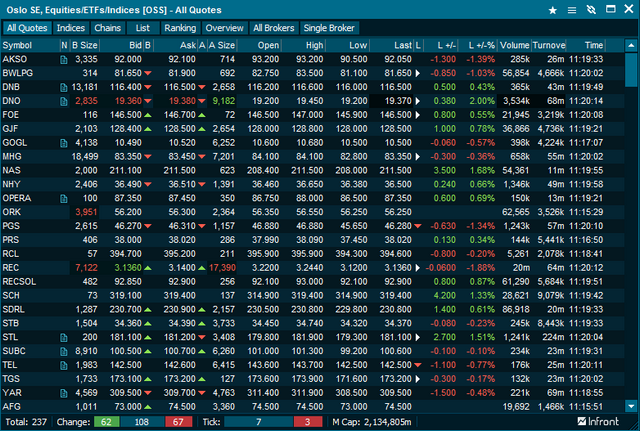Switch to the All Quotes tab
The height and width of the screenshot is (431, 640).
pyautogui.click(x=27, y=28)
